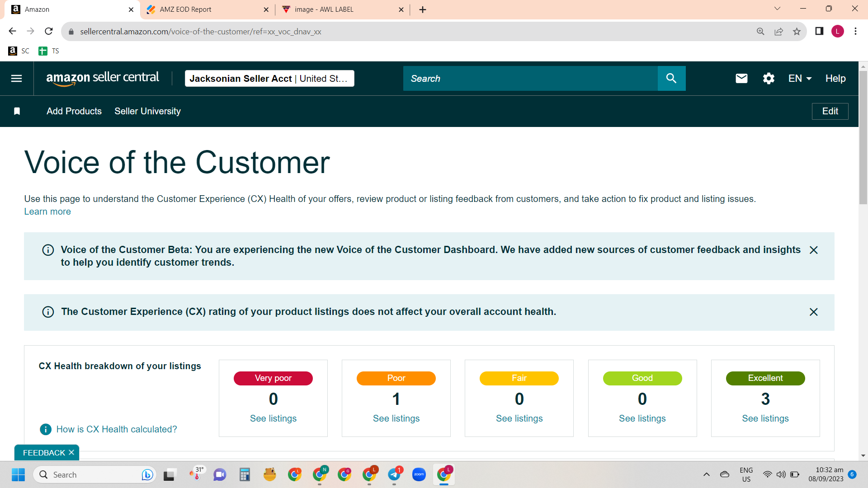Click the browser forward arrow

point(31,31)
